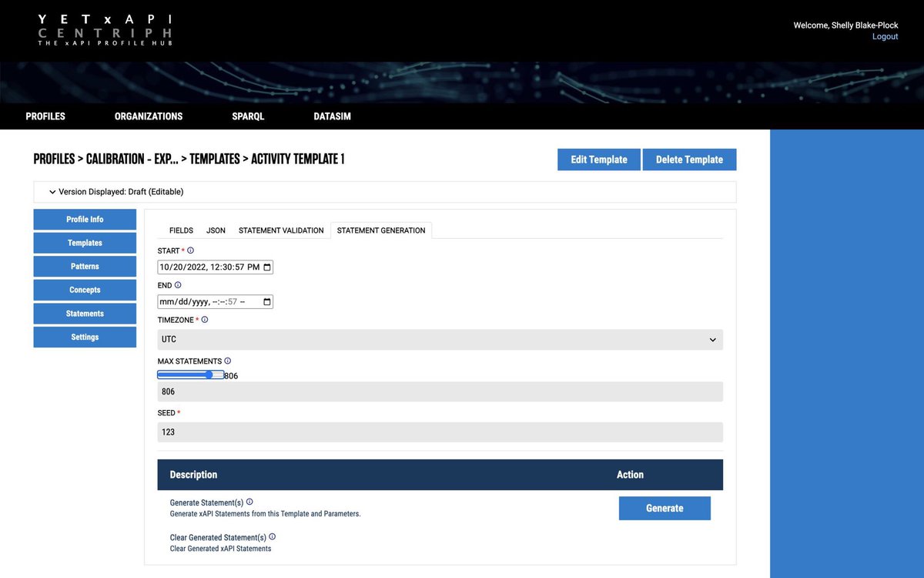The width and height of the screenshot is (924, 578).
Task: Click the Logout link
Action: point(885,36)
